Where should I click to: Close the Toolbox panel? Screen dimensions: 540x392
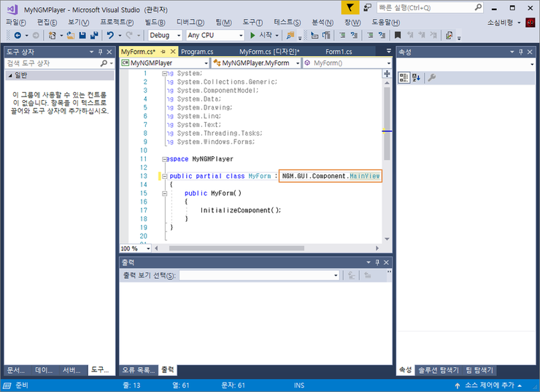point(109,52)
